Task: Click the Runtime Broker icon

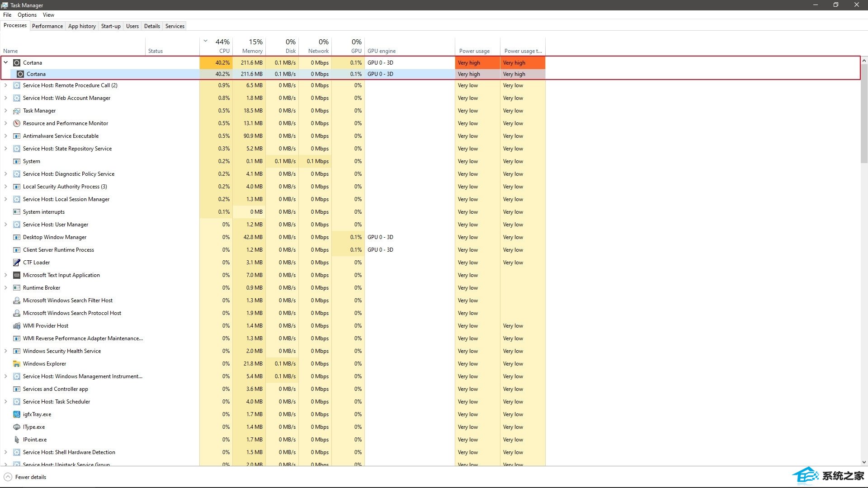Action: 17,288
